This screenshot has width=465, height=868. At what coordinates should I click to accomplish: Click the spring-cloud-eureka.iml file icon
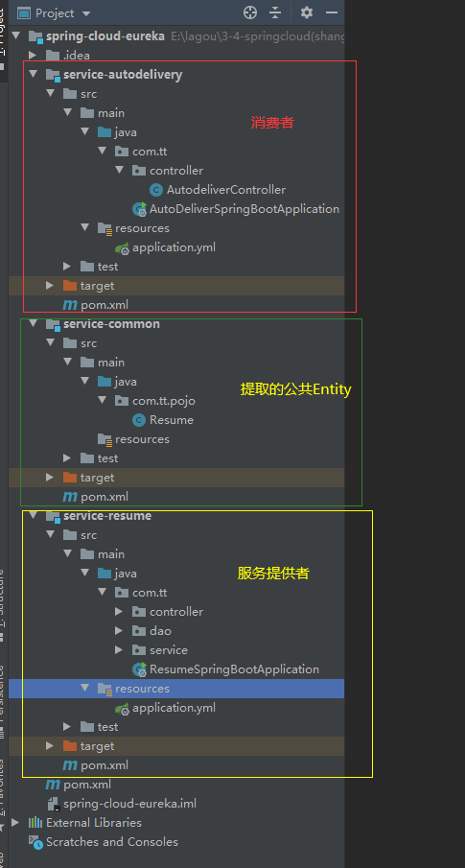(x=53, y=804)
